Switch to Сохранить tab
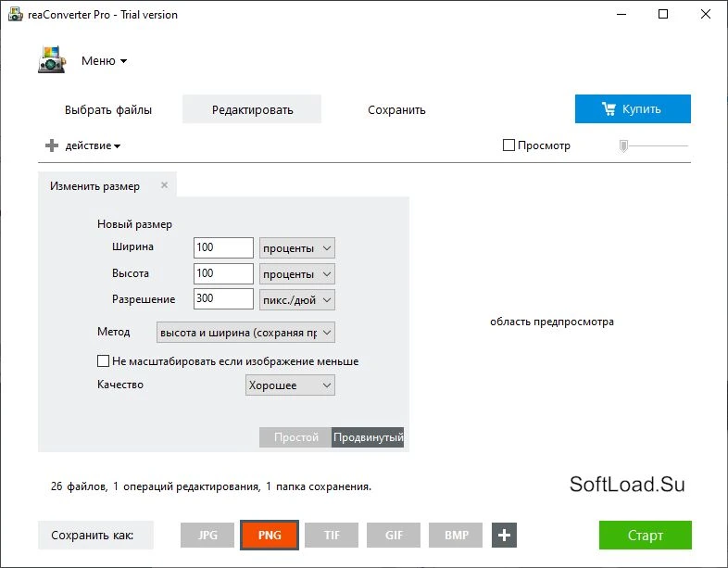 [396, 110]
